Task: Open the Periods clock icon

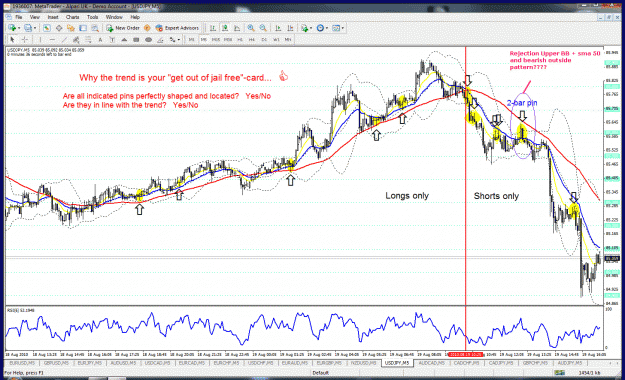Action: [320, 28]
